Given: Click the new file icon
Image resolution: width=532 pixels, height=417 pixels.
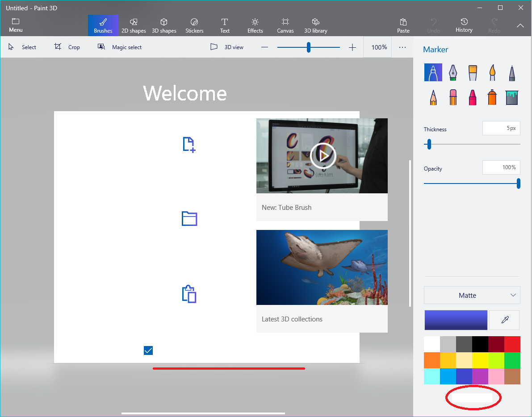Looking at the screenshot, I should 189,145.
